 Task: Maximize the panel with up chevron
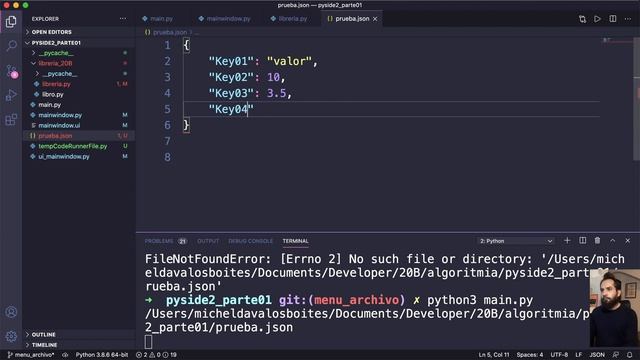coord(613,241)
